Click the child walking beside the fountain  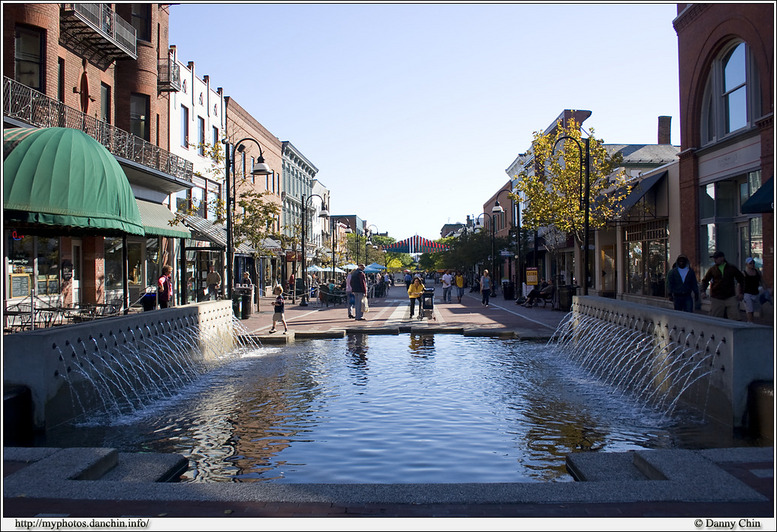pyautogui.click(x=279, y=313)
